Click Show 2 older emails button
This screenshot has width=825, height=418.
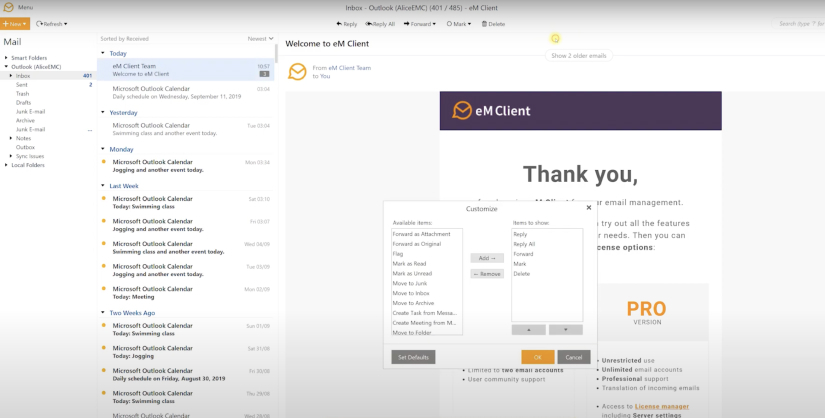(578, 55)
